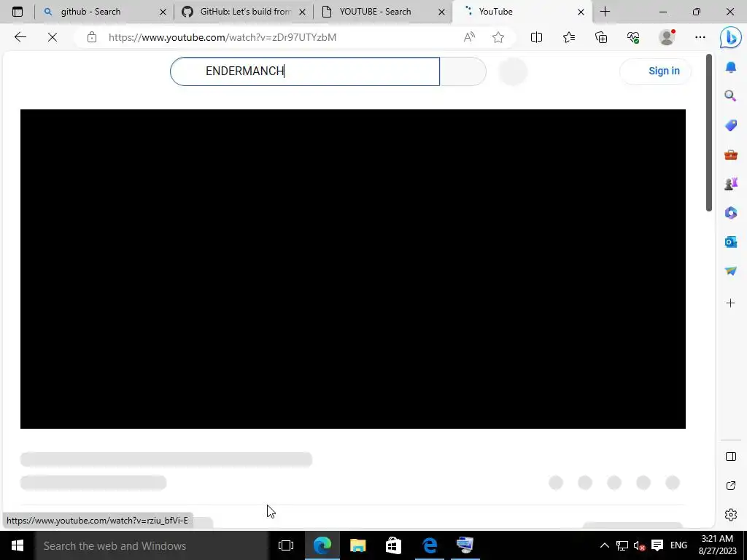
Task: Add this page to favorites star
Action: pyautogui.click(x=498, y=37)
